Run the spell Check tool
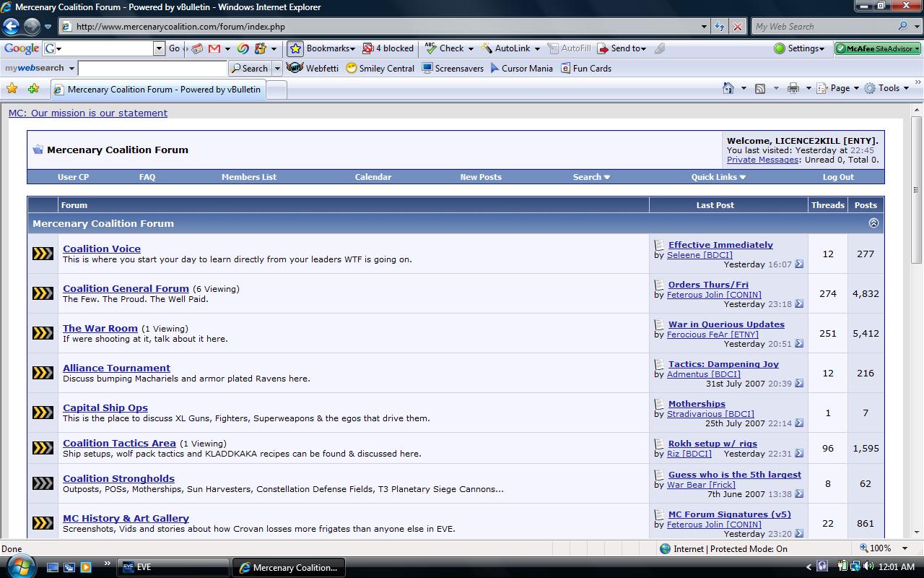 [445, 48]
